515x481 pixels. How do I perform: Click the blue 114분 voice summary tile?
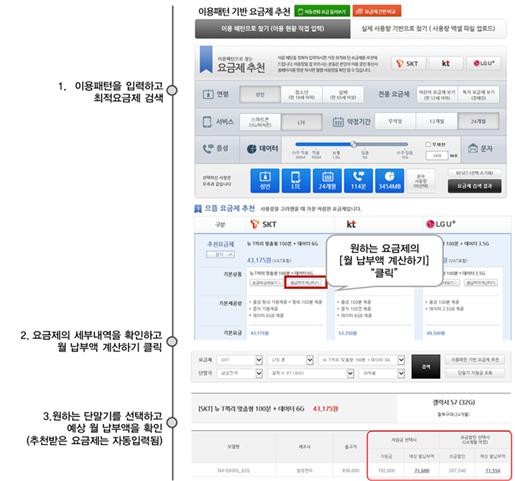[x=358, y=181]
